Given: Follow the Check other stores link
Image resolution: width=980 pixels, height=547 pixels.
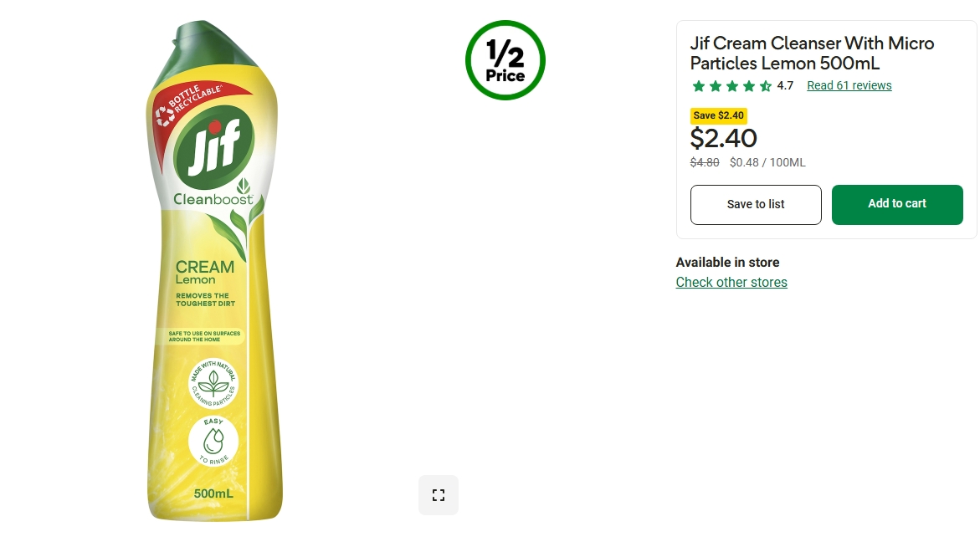Looking at the screenshot, I should click(x=731, y=282).
